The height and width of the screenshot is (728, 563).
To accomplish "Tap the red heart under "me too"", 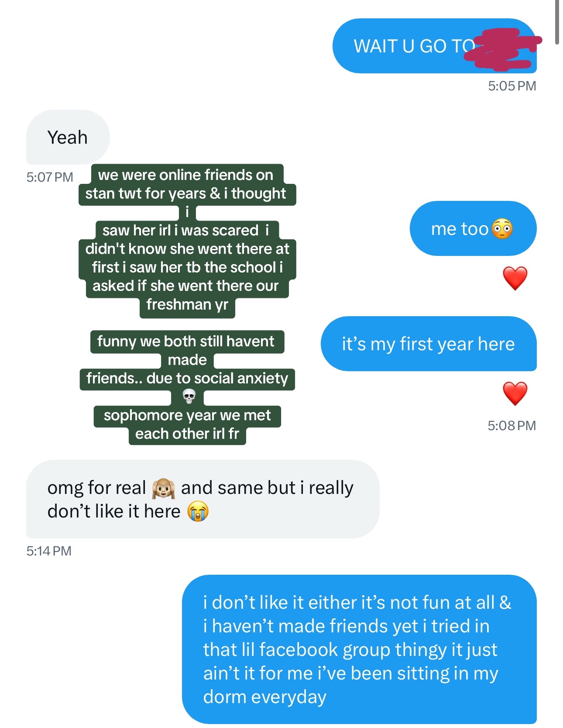I will pos(515,278).
